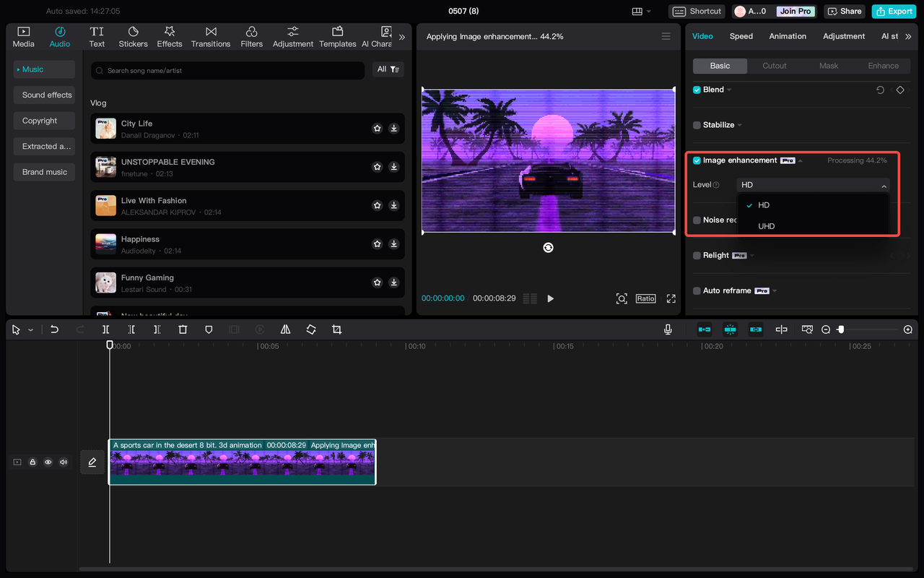
Task: Click the Export button
Action: tap(894, 11)
